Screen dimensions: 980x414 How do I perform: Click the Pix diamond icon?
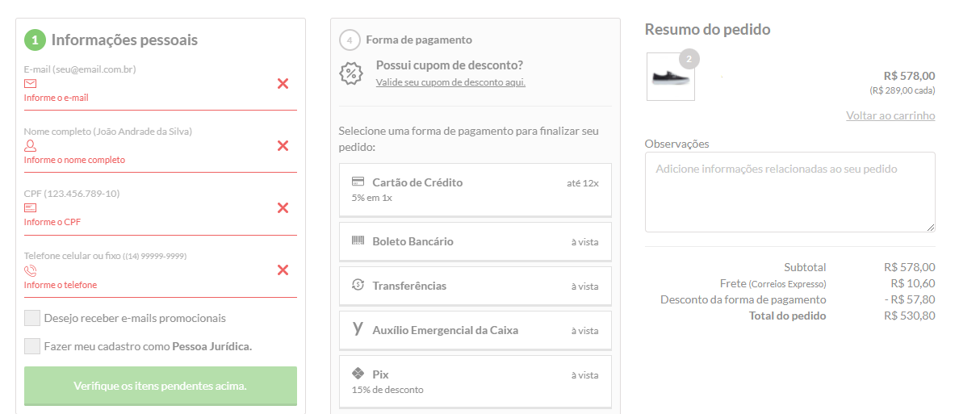358,374
